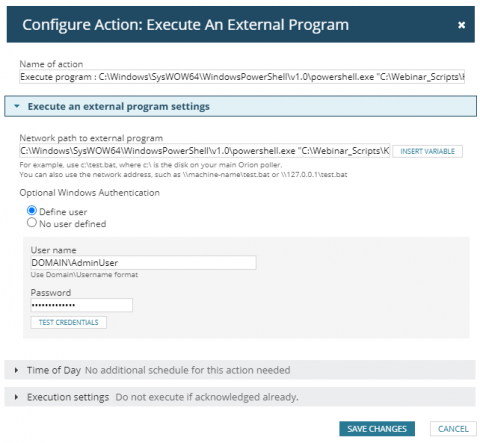Focus the Name of action field
Screen dimensions: 480x443
(242, 77)
